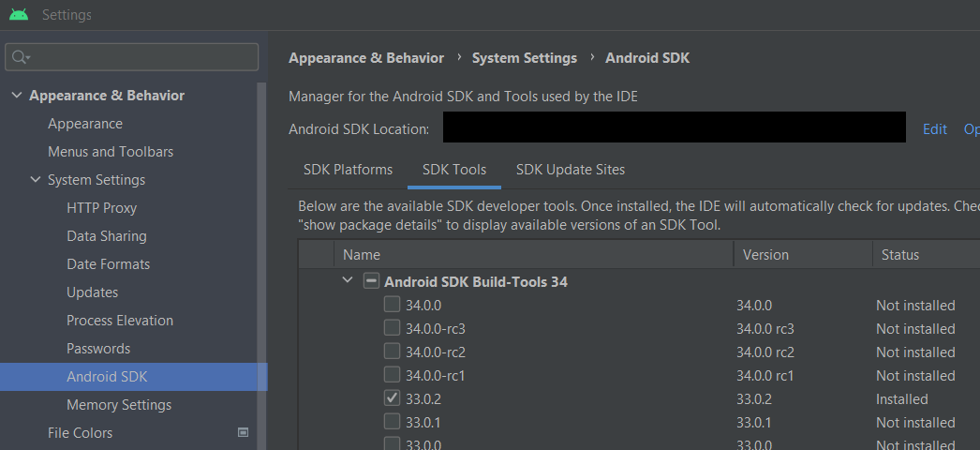980x450 pixels.
Task: Tick the 33.0.1 build-tools checkbox
Action: (392, 422)
